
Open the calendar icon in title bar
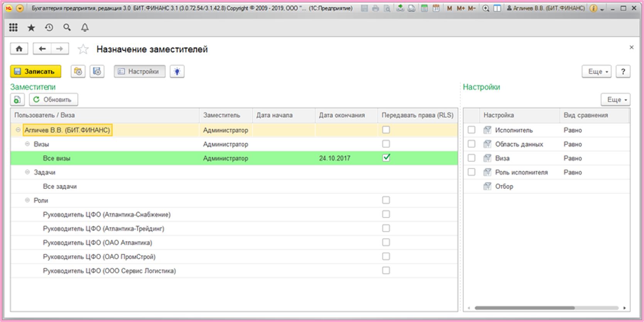click(x=436, y=8)
